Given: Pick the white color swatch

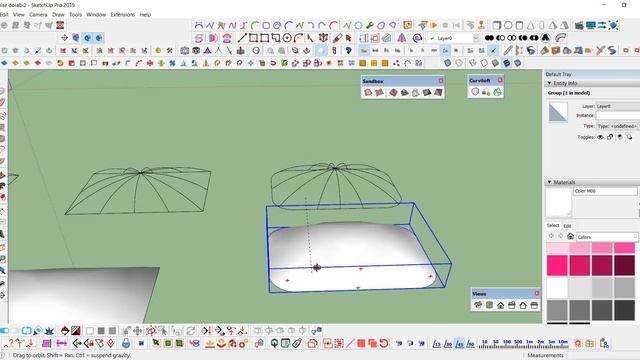Looking at the screenshot, I should click(557, 288).
